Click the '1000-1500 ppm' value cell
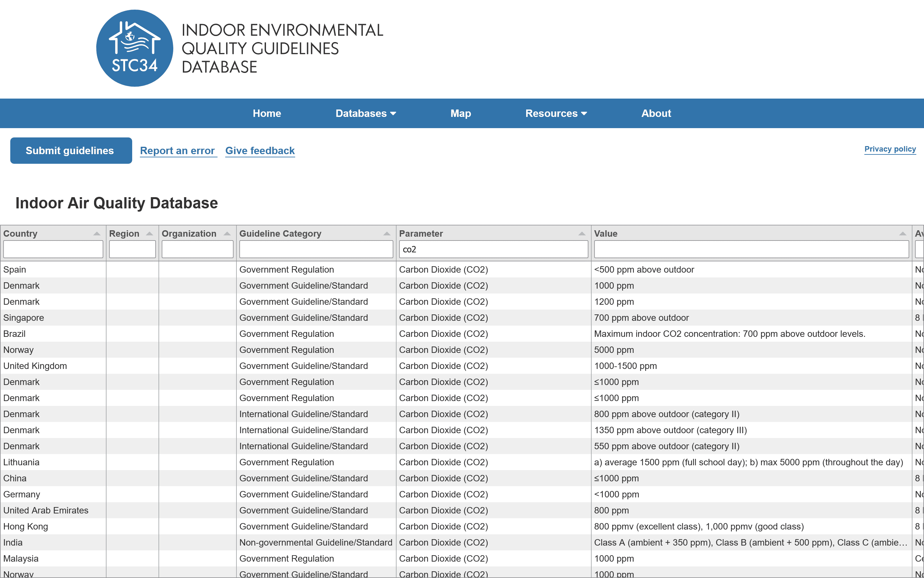 [x=751, y=366]
